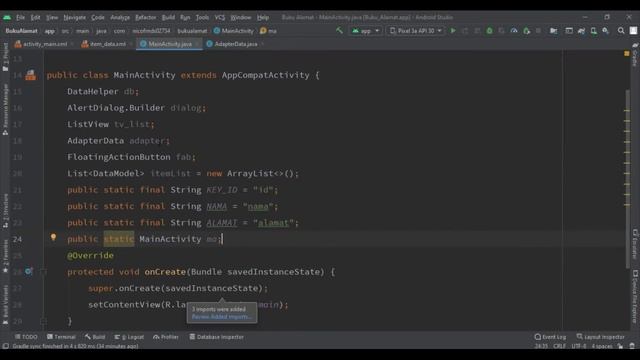This screenshot has height=360, width=640.
Task: Open the UTF-8 encoding selector
Action: pyautogui.click(x=579, y=346)
